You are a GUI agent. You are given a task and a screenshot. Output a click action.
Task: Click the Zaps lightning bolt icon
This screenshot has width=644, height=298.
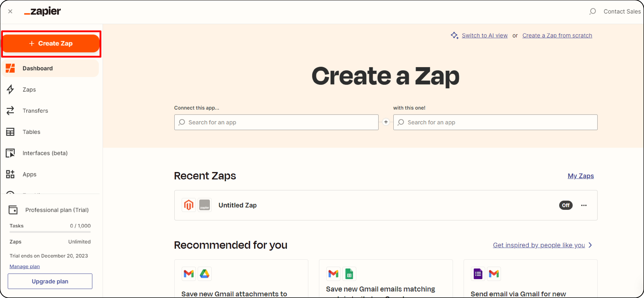click(10, 89)
